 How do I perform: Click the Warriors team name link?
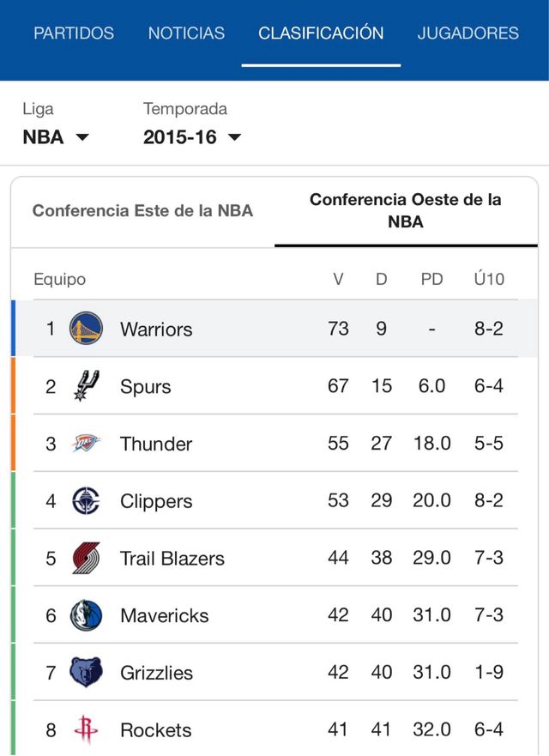pos(156,329)
